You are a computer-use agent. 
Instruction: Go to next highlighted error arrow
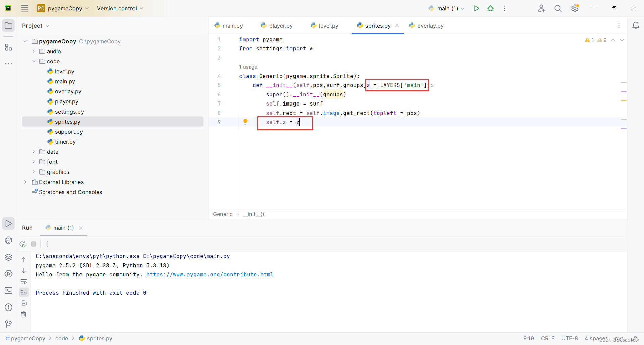(x=622, y=40)
